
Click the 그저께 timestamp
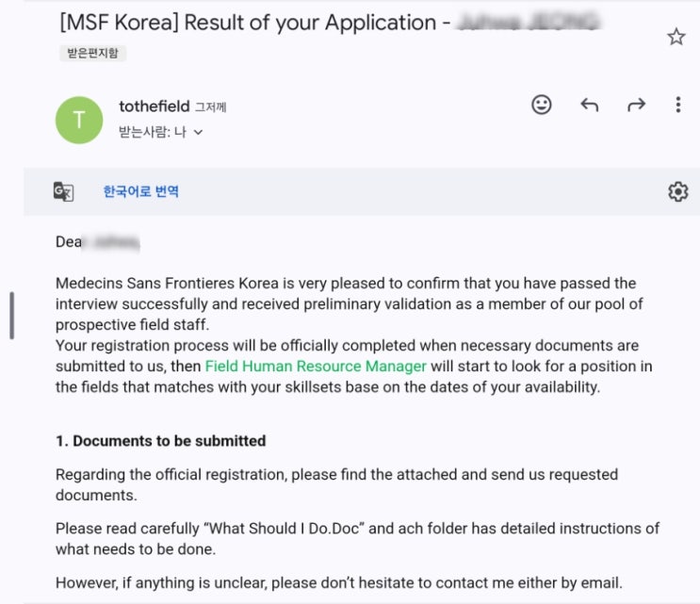[x=210, y=107]
